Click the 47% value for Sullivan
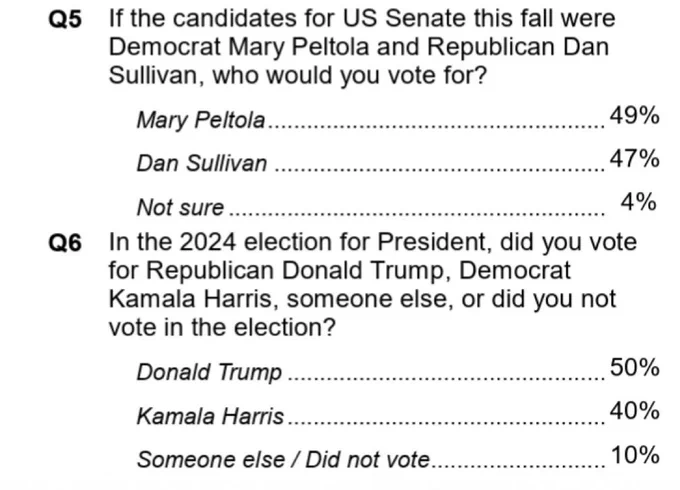This screenshot has height=490, width=680. click(x=634, y=158)
